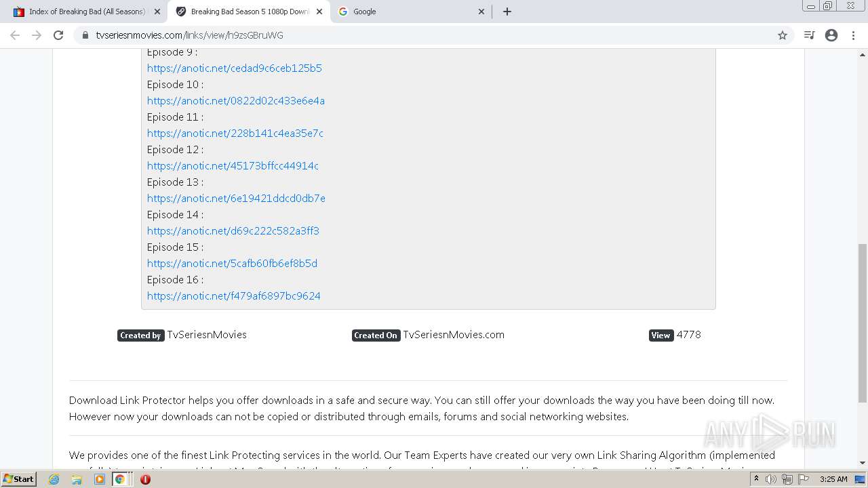Open Episode 10 link 0822d02c433e6e4a
The height and width of the screenshot is (488, 868).
236,100
